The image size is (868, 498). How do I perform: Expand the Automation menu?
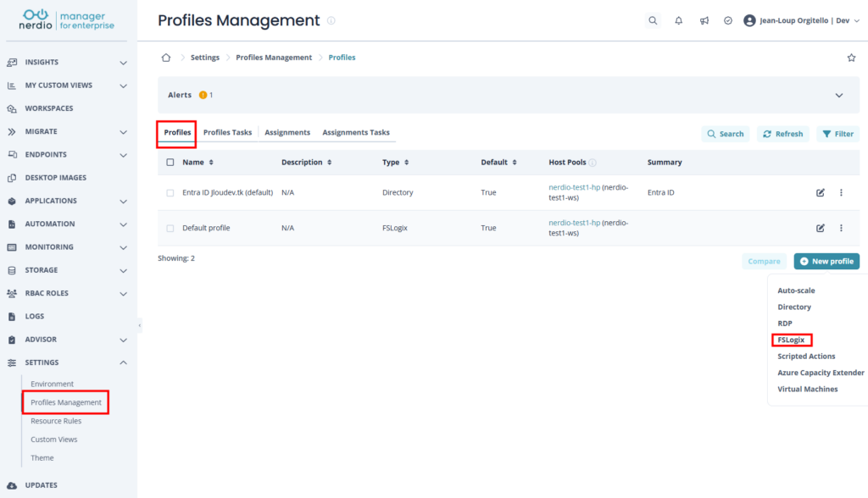[124, 224]
